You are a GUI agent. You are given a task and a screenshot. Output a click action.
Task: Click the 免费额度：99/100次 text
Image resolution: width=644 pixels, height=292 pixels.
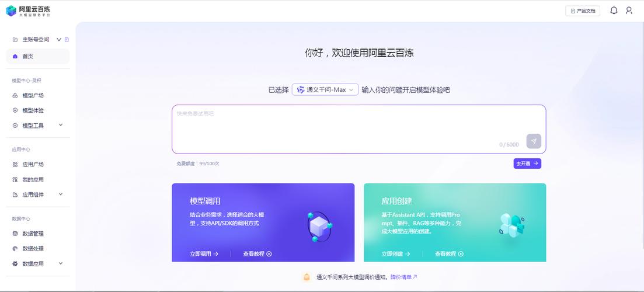[x=198, y=164]
